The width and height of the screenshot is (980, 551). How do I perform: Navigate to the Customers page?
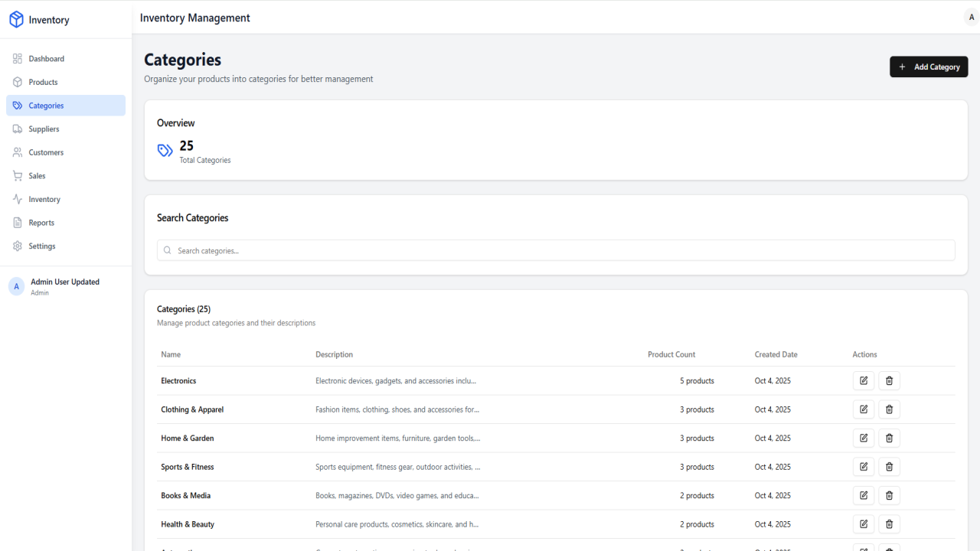(66, 152)
